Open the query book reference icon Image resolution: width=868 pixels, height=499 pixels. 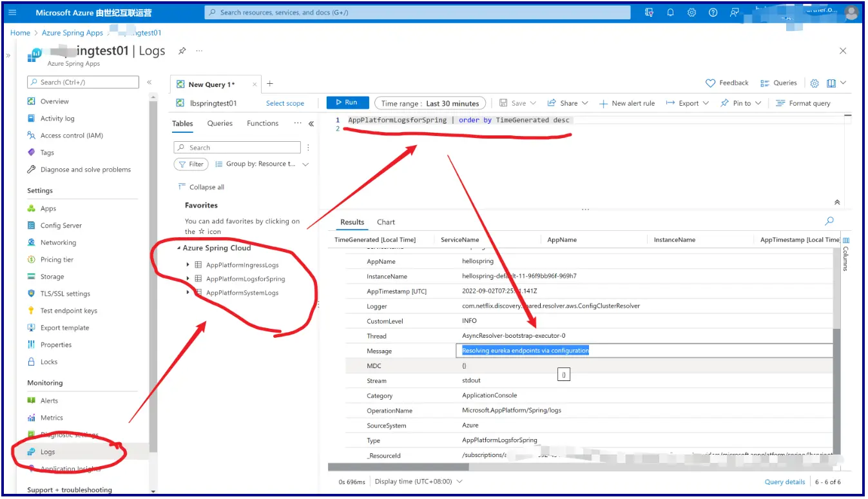pos(831,83)
